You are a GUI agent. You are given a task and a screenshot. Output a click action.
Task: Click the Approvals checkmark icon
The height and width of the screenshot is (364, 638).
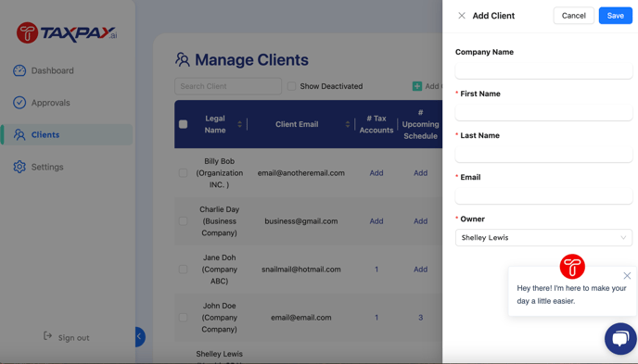19,103
